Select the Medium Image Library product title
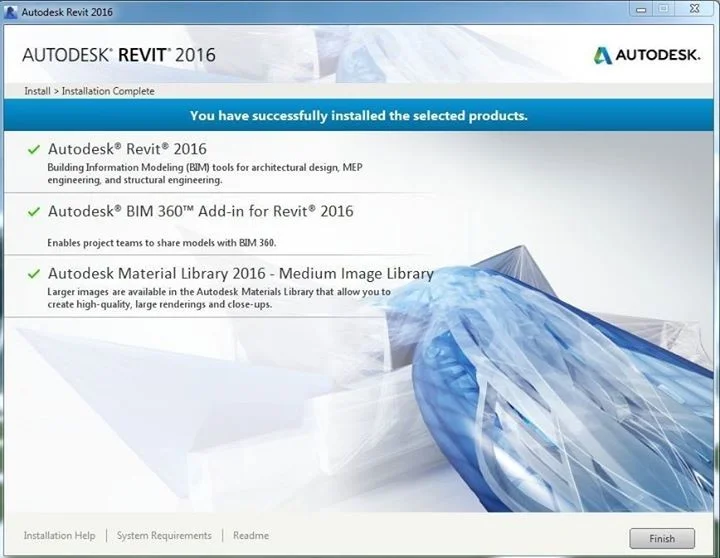720x558 pixels. point(241,274)
